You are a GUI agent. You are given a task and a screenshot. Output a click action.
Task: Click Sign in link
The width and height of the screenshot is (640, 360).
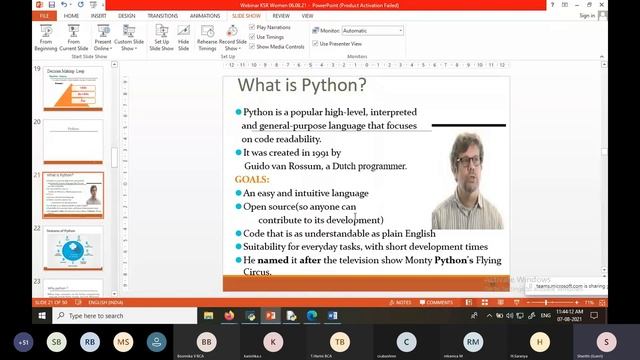tap(587, 16)
